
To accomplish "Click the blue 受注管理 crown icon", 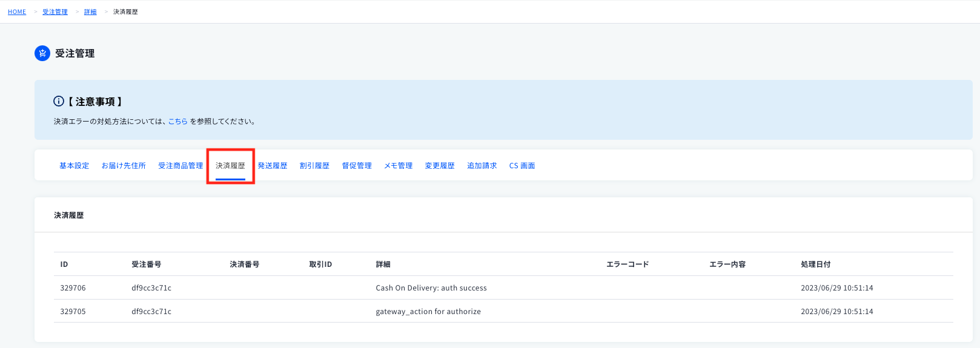I will click(42, 53).
